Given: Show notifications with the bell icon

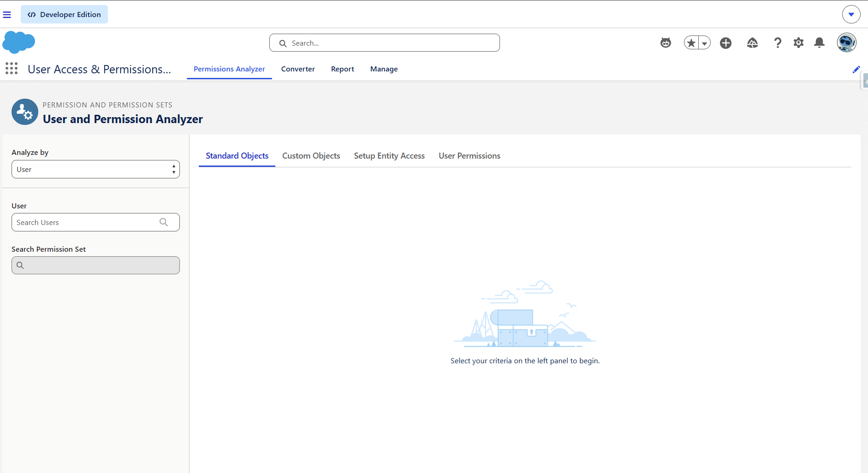Looking at the screenshot, I should (820, 43).
